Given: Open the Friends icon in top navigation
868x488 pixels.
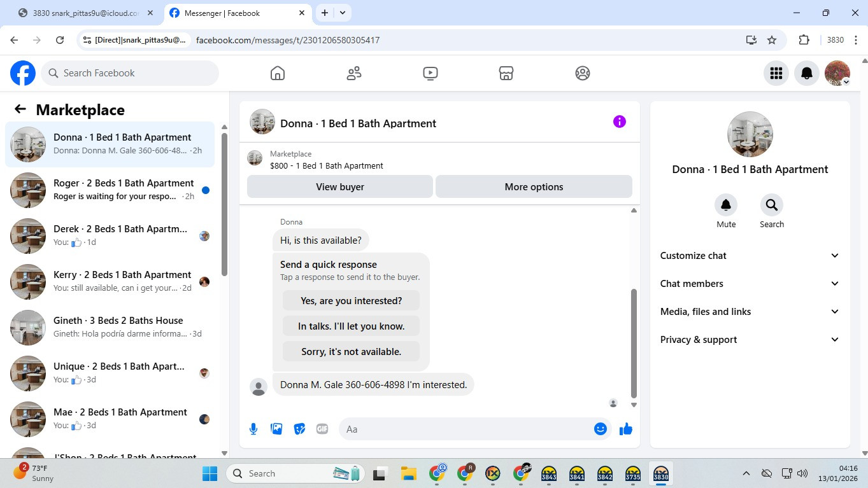Looking at the screenshot, I should [354, 73].
